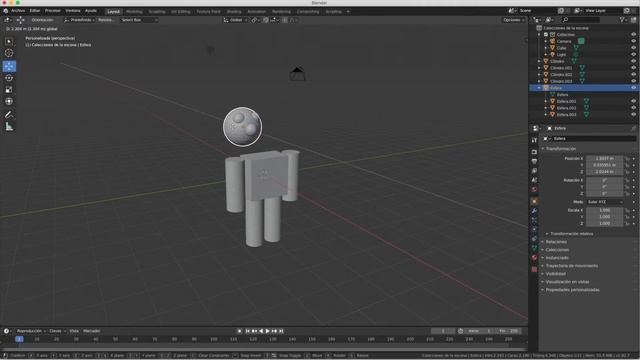Open the Scene properties tab
Screen dimensions: 640x360
click(x=534, y=180)
